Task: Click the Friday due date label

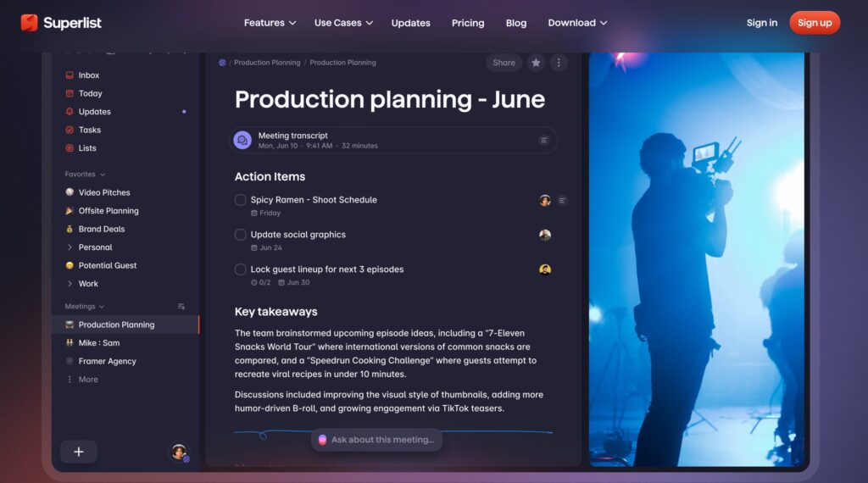Action: (x=265, y=214)
